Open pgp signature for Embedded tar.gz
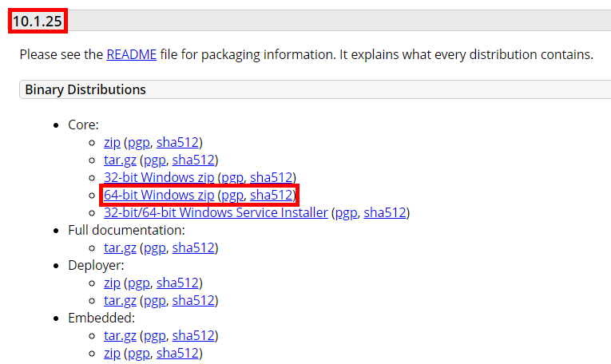Image resolution: width=611 pixels, height=364 pixels. click(x=155, y=335)
